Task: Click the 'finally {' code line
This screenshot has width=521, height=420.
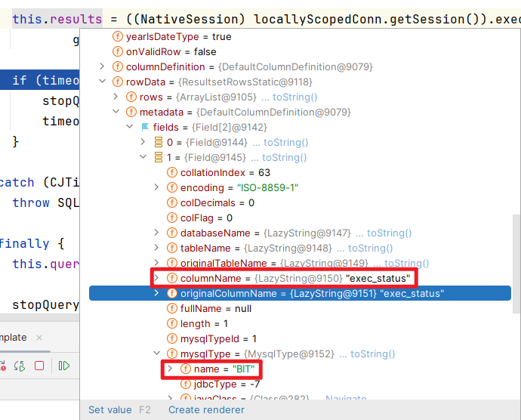Action: pos(32,243)
